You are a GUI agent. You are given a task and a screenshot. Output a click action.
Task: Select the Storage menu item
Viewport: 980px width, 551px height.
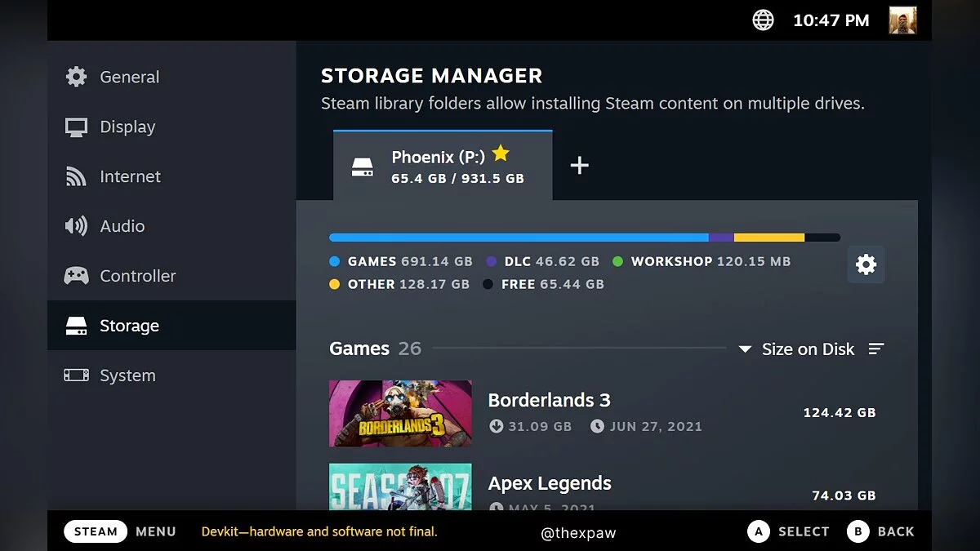coord(171,326)
